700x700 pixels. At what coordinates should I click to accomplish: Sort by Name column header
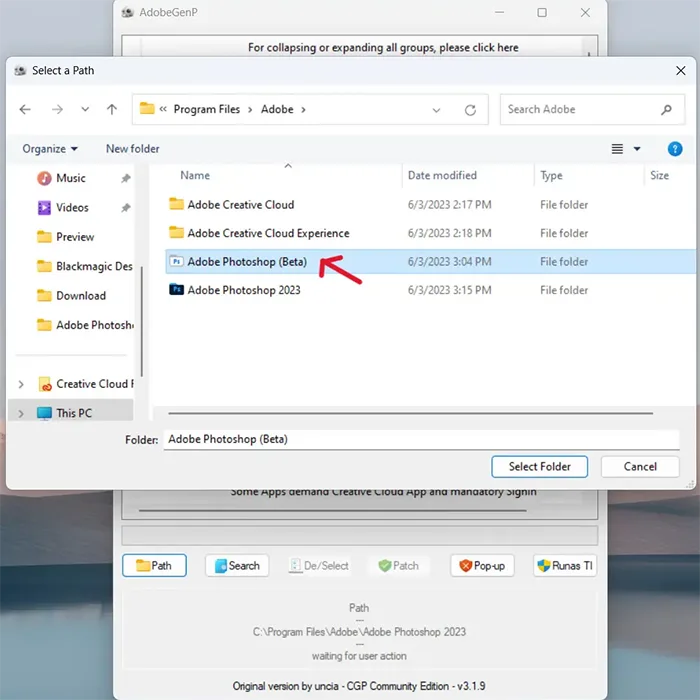(195, 175)
